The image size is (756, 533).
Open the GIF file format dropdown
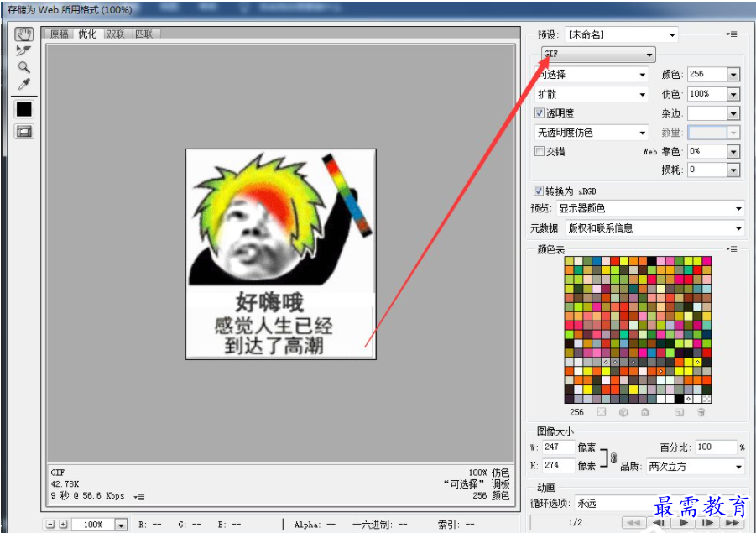click(x=598, y=54)
